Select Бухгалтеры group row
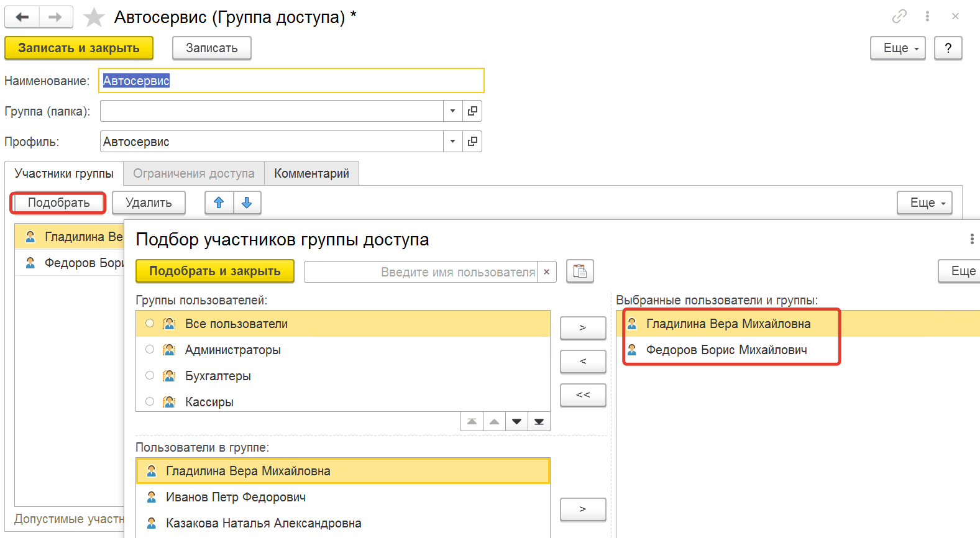This screenshot has width=980, height=538. point(343,376)
